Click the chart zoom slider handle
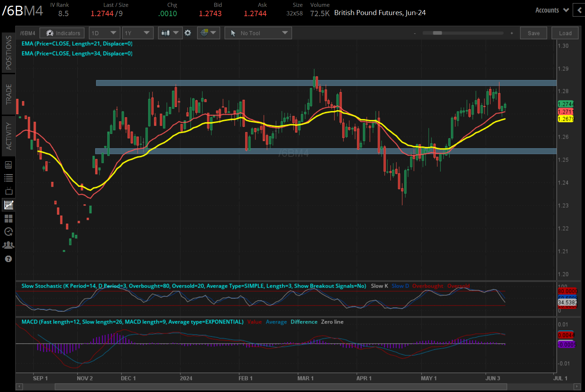The height and width of the screenshot is (392, 585). (x=437, y=33)
